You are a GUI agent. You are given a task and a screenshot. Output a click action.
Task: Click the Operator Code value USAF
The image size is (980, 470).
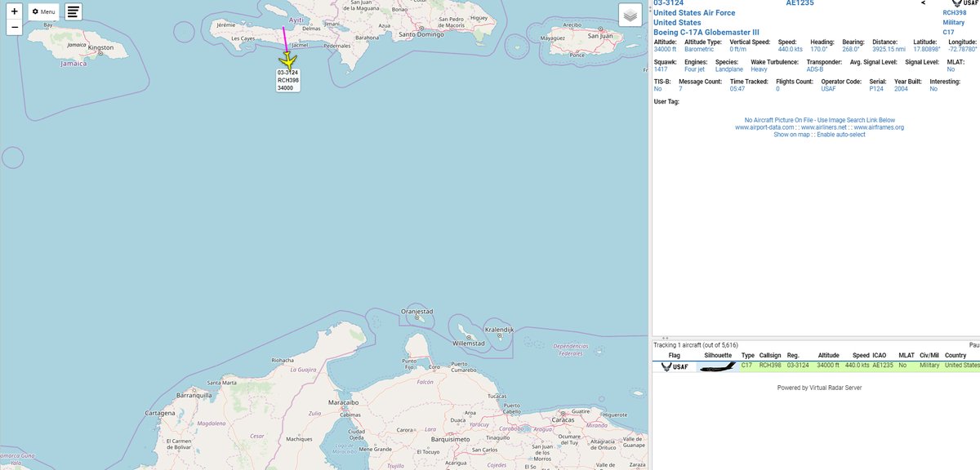click(829, 89)
